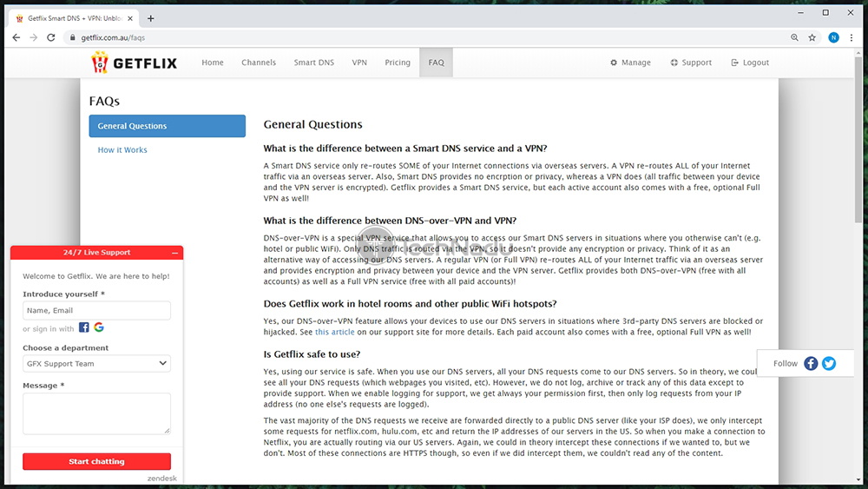Click the Name, Email input field
868x489 pixels.
(96, 310)
